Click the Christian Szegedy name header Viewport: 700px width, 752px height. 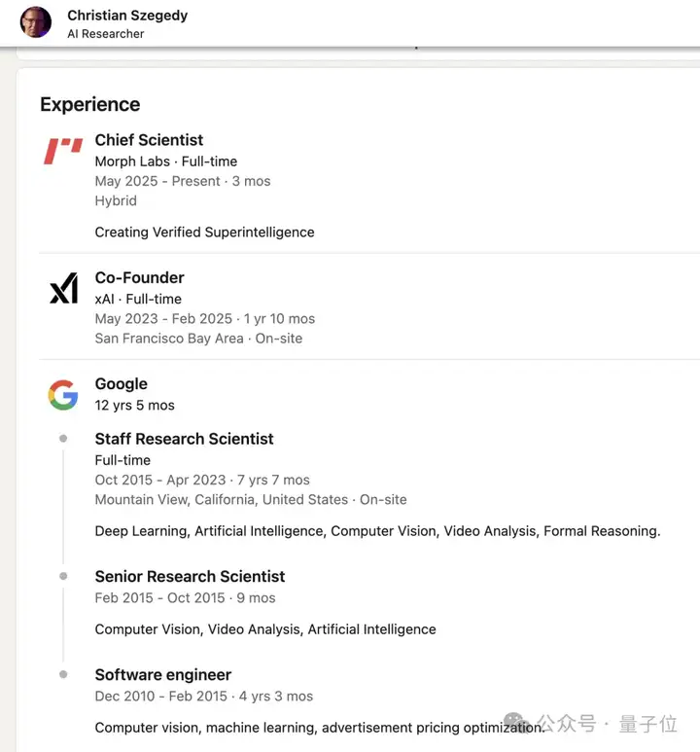(x=127, y=16)
